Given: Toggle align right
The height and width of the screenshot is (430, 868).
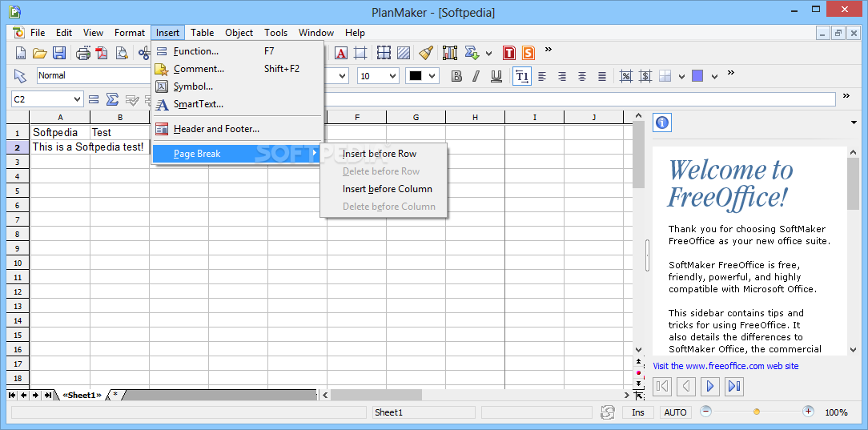Looking at the screenshot, I should click(x=562, y=76).
